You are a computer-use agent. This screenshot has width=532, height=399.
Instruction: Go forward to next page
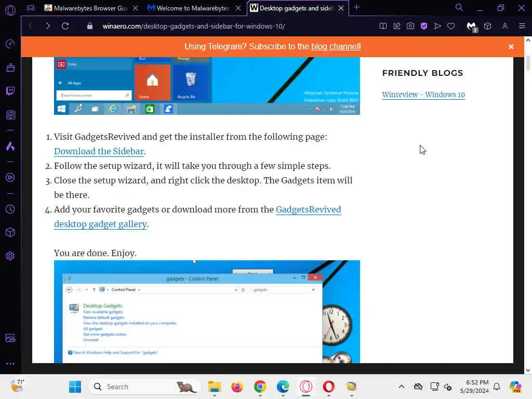point(47,26)
